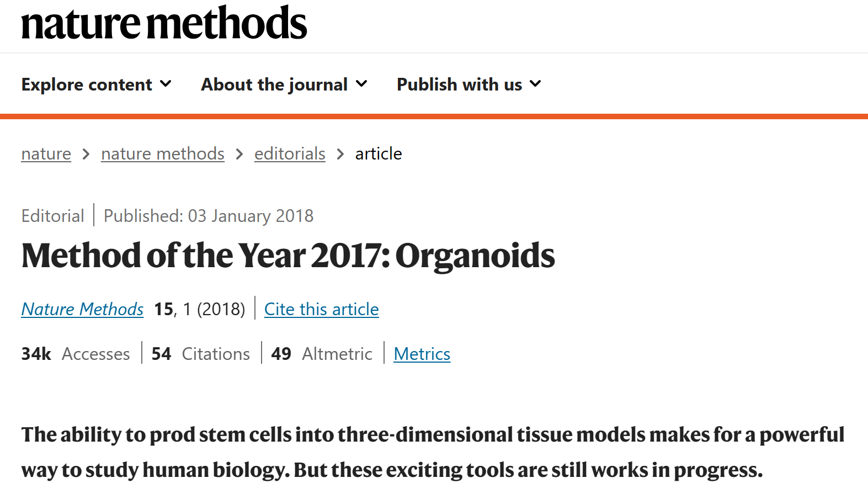Open the nature methods breadcrumb link
Screen dimensions: 868x499
pos(163,153)
